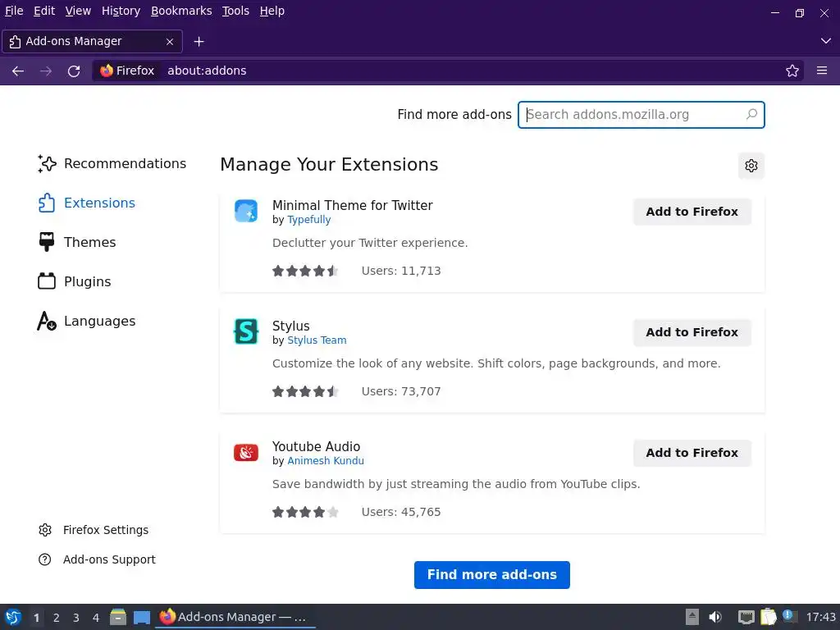Click the Find more add-ons blue button

[x=492, y=575]
